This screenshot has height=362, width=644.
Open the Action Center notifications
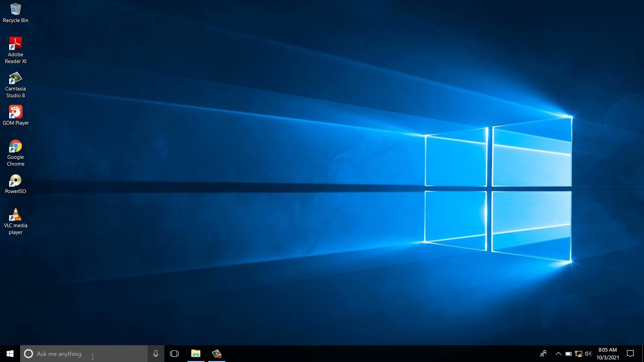pyautogui.click(x=630, y=353)
